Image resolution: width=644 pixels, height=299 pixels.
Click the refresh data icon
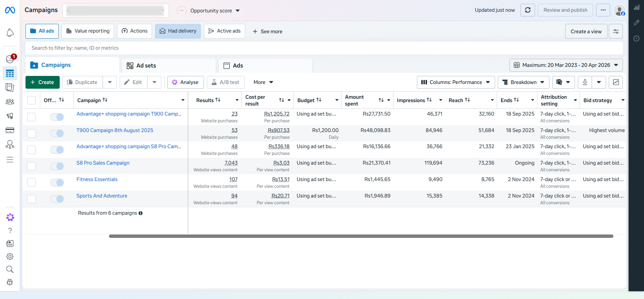(x=528, y=10)
